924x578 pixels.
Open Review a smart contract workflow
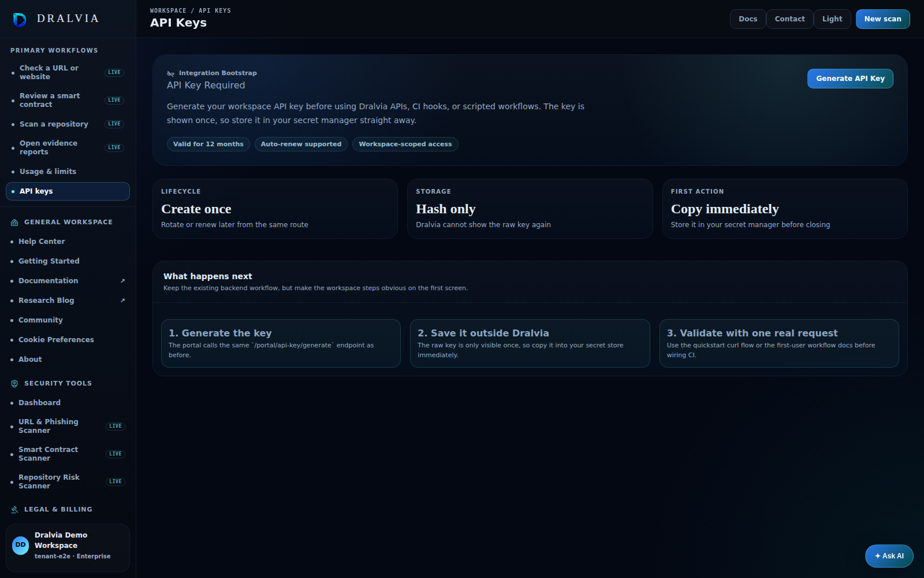(68, 101)
